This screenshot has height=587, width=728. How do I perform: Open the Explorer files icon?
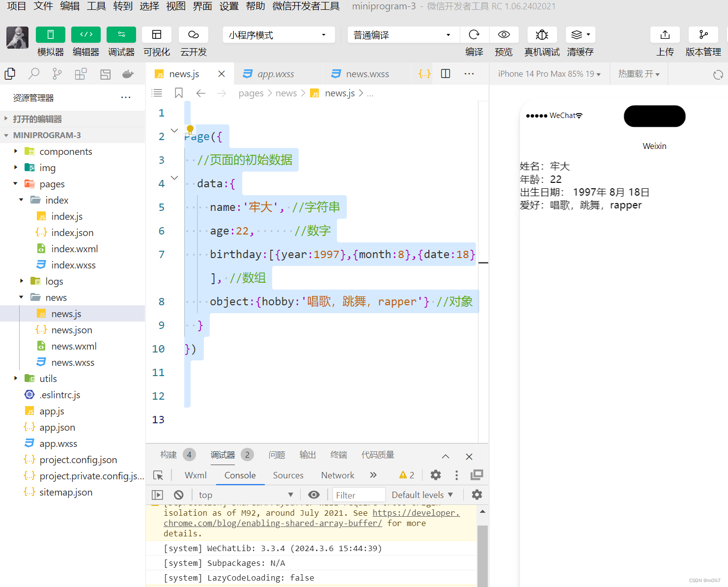point(10,74)
